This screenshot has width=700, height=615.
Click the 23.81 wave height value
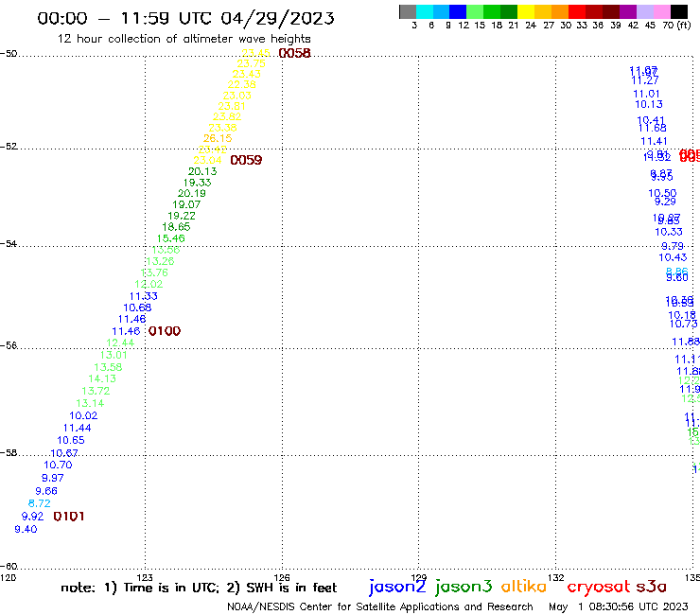pyautogui.click(x=232, y=106)
